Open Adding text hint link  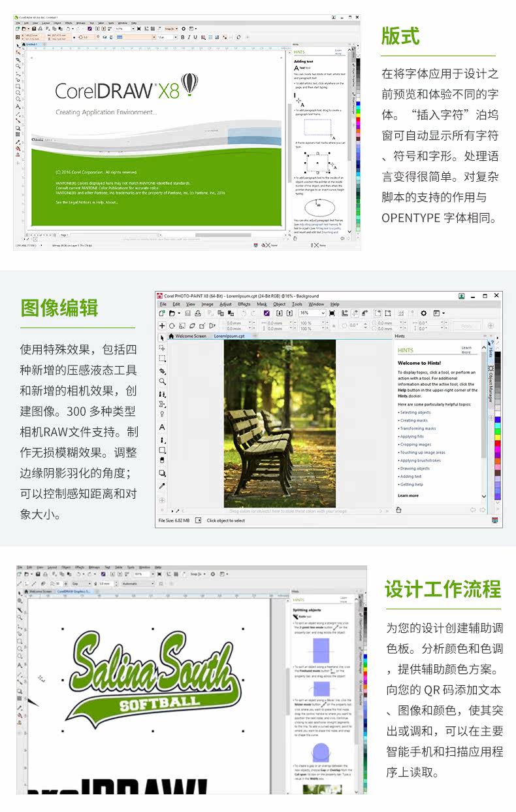click(411, 476)
